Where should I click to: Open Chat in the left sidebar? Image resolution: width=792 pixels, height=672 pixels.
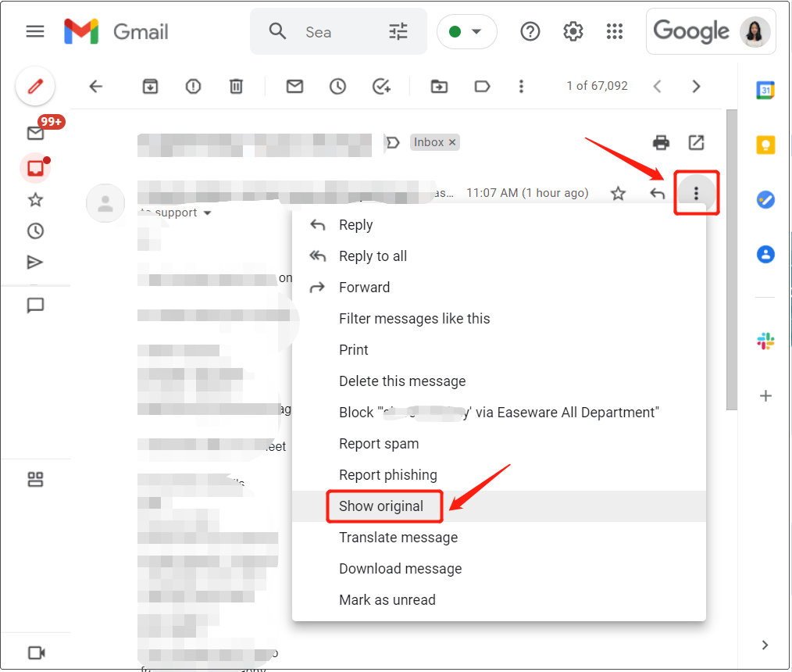click(x=35, y=306)
